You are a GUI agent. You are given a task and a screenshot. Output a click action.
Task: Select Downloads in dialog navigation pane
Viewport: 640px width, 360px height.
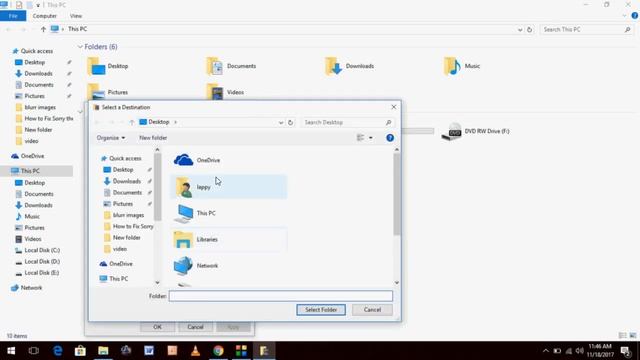[127, 181]
